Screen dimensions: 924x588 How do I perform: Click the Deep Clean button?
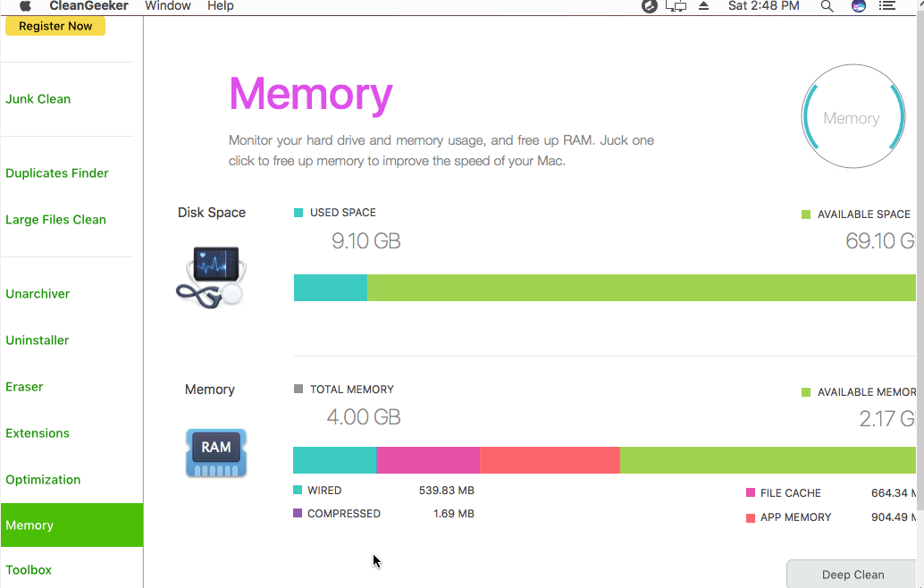[851, 574]
